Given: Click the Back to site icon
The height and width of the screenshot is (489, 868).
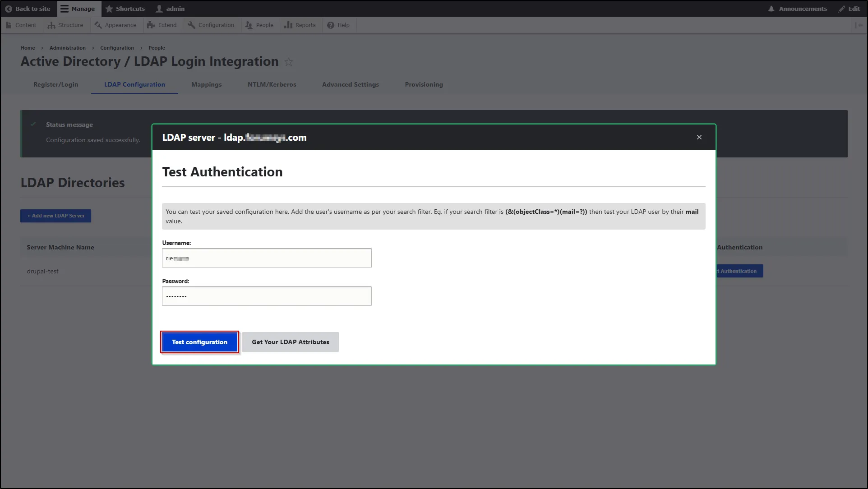Looking at the screenshot, I should click(8, 9).
